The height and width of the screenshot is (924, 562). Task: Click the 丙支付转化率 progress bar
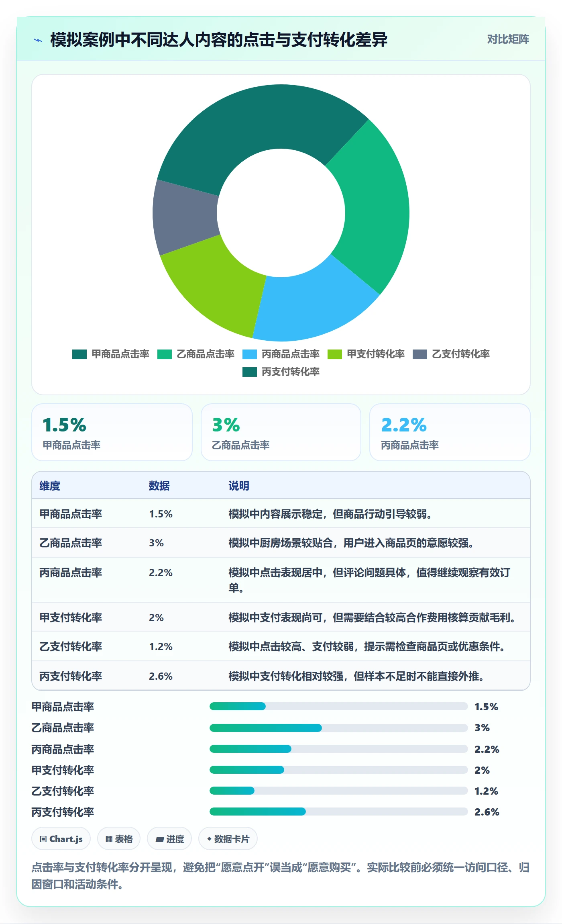tap(338, 812)
